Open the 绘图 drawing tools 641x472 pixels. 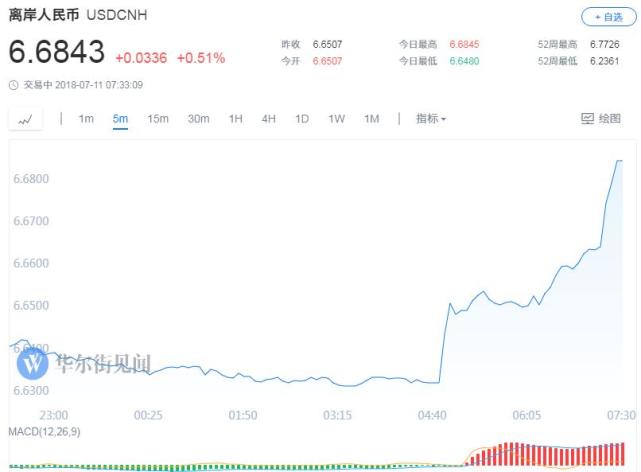[x=609, y=119]
